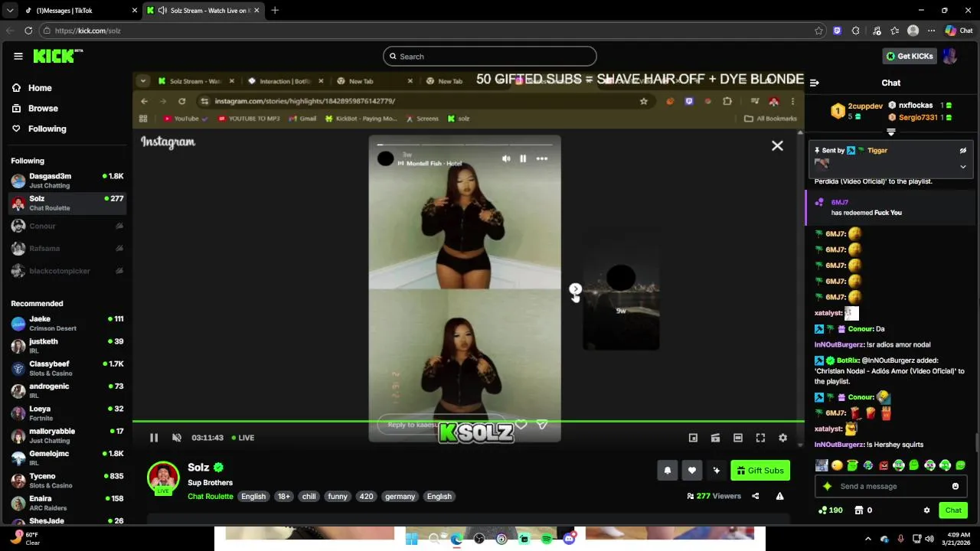Bookmark this page with the star

[818, 31]
